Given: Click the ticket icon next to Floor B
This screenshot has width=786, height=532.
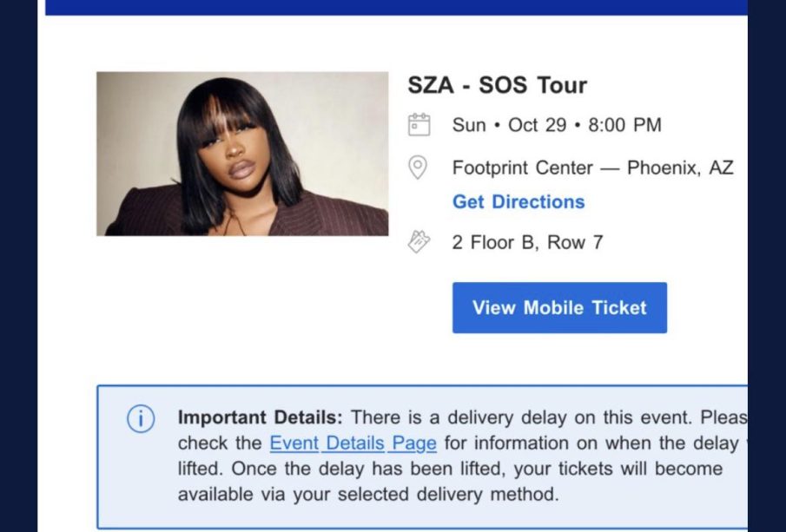Looking at the screenshot, I should tap(419, 242).
